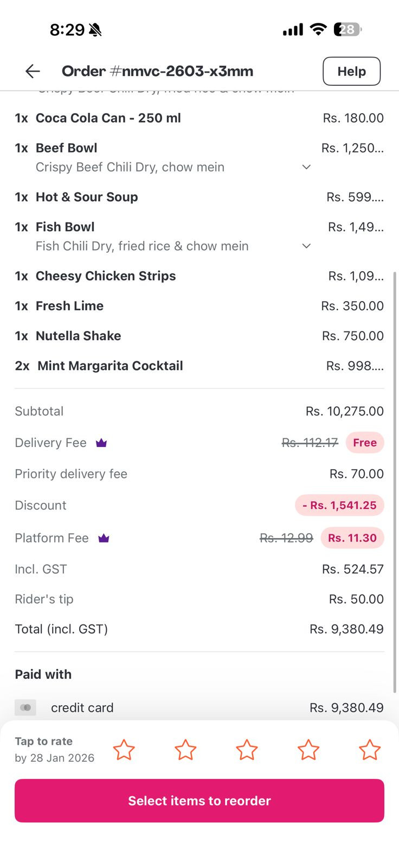Rate the order two stars
This screenshot has height=868, width=399.
click(185, 750)
